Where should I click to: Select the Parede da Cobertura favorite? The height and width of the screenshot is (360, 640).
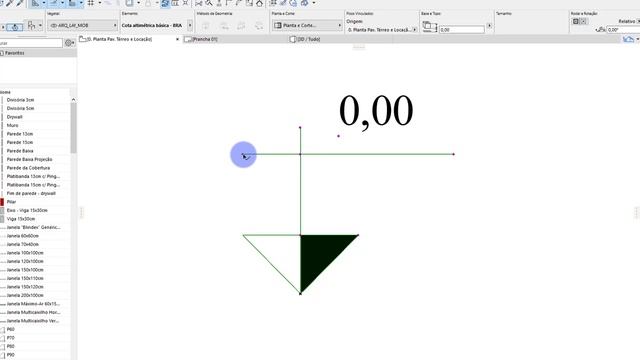[x=28, y=168]
